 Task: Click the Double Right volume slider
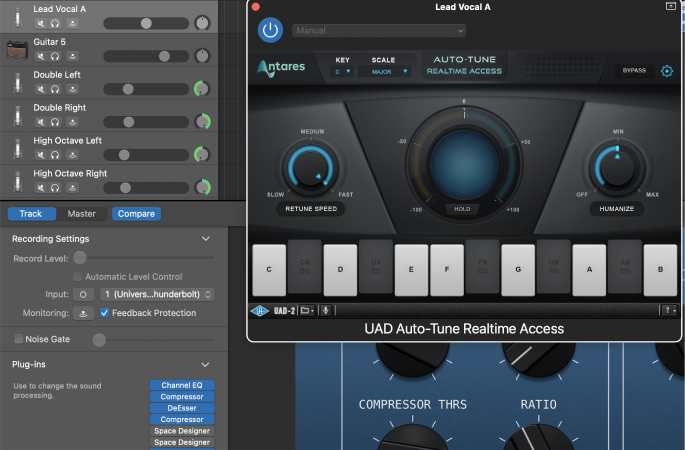[146, 122]
